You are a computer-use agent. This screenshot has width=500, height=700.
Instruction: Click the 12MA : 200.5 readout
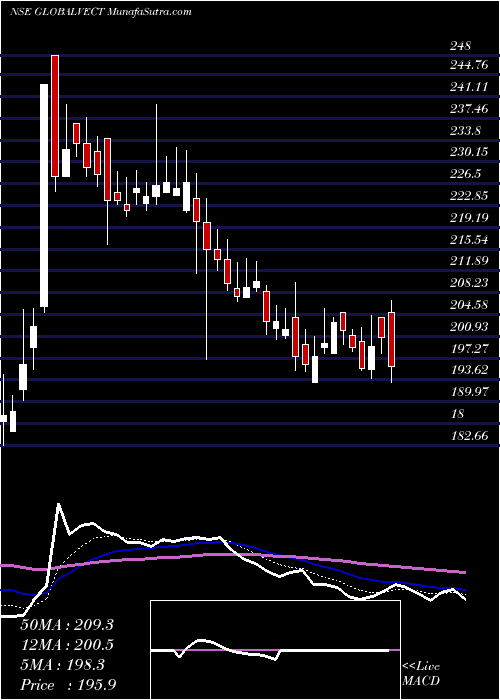pyautogui.click(x=67, y=644)
